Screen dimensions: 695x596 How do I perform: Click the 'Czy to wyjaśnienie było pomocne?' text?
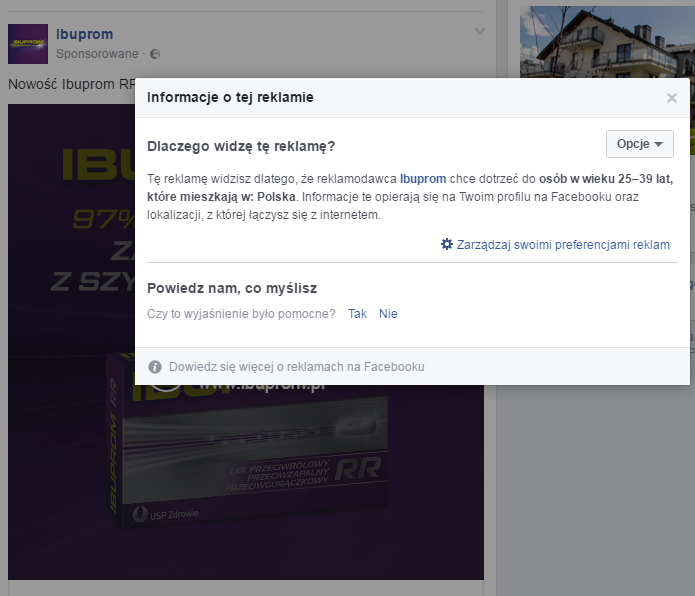coord(241,314)
